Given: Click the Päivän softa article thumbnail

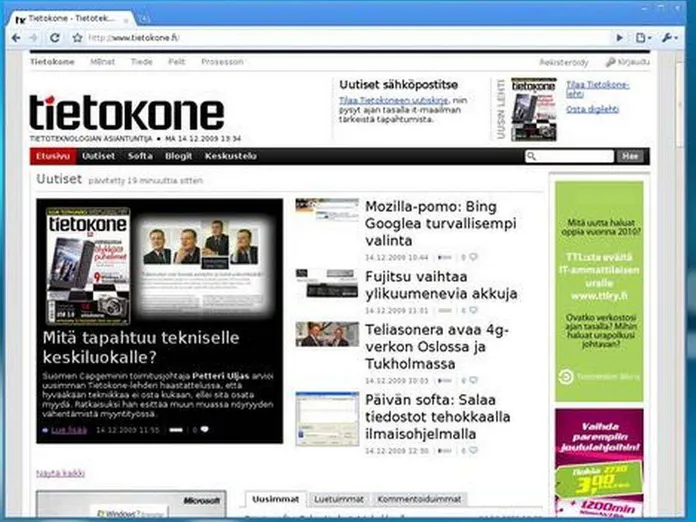Looking at the screenshot, I should [x=327, y=419].
